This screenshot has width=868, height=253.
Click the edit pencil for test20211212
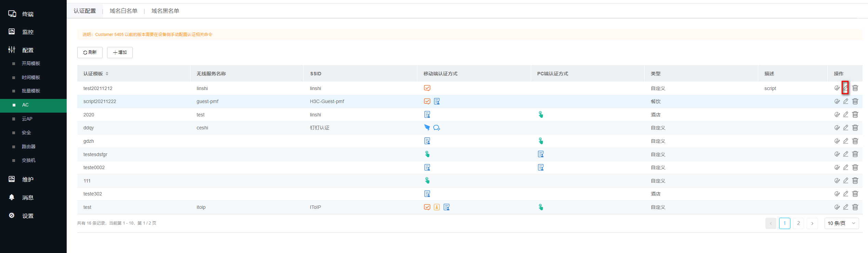(845, 88)
